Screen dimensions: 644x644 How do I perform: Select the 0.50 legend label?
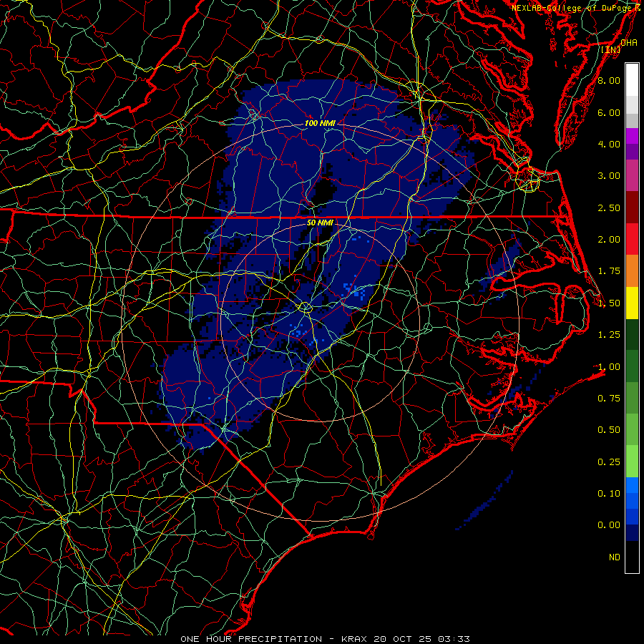click(x=609, y=430)
